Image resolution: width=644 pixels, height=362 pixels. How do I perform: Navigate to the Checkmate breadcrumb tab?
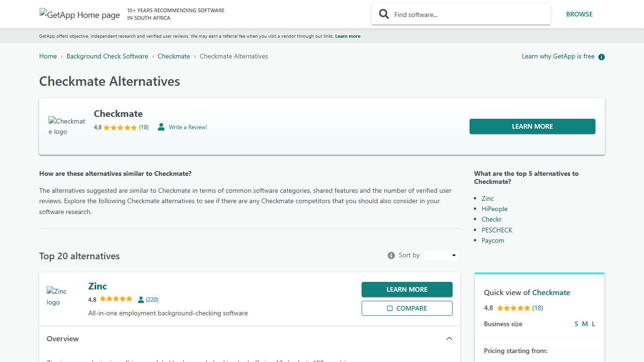(173, 56)
